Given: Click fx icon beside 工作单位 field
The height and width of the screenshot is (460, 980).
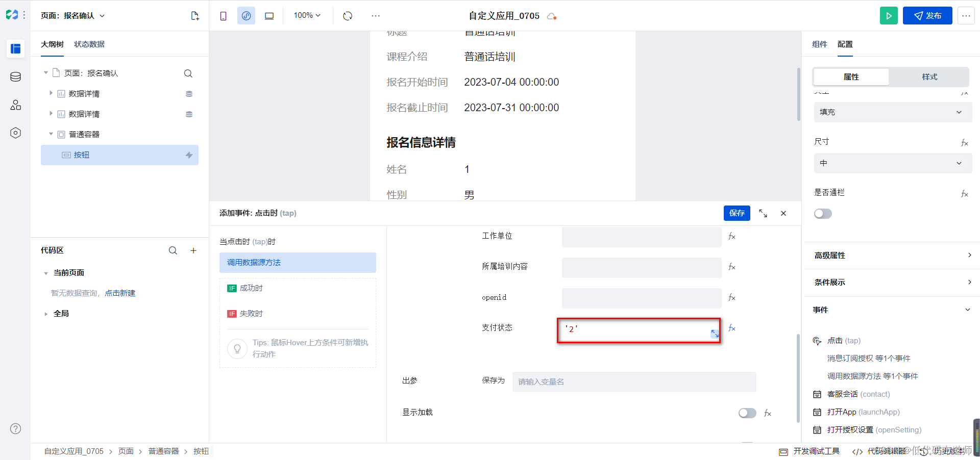Looking at the screenshot, I should (x=732, y=236).
